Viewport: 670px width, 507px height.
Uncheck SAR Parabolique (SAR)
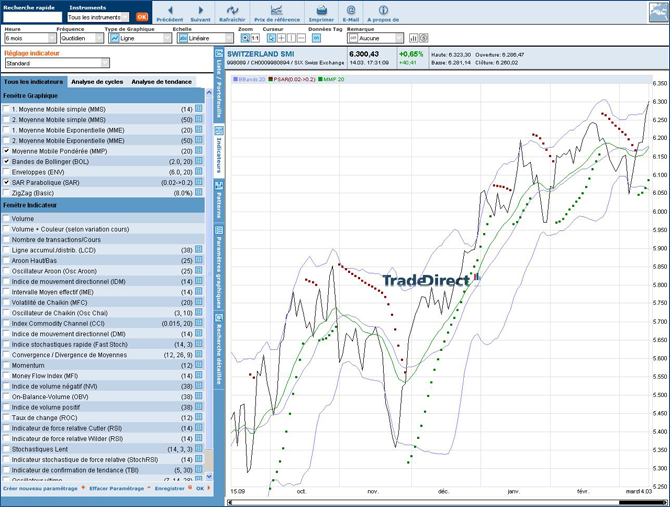coord(6,182)
